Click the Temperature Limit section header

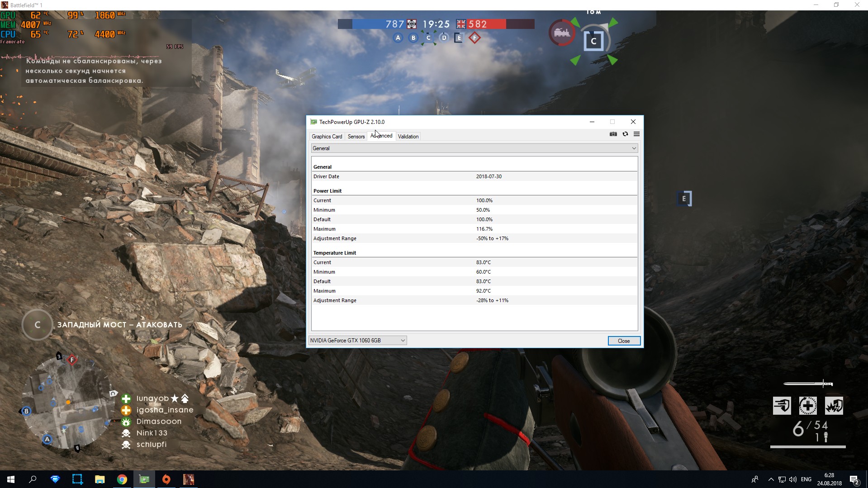click(335, 253)
